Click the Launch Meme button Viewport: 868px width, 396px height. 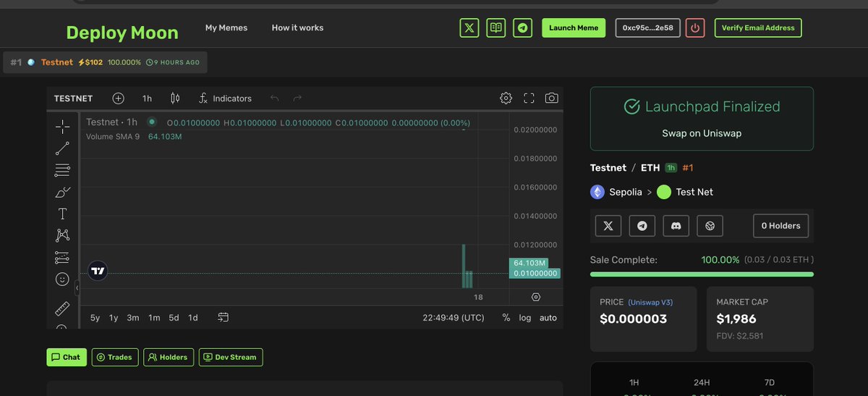click(574, 28)
